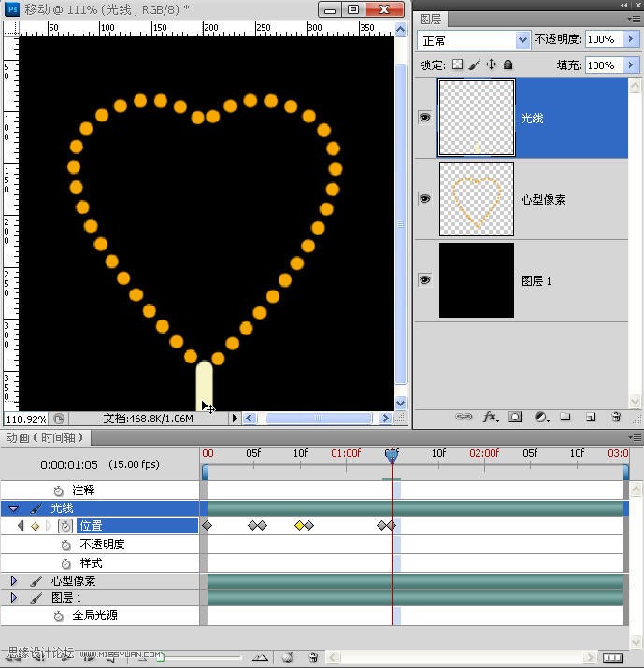
Task: Enable 全局光源 stopwatch
Action: coord(58,616)
